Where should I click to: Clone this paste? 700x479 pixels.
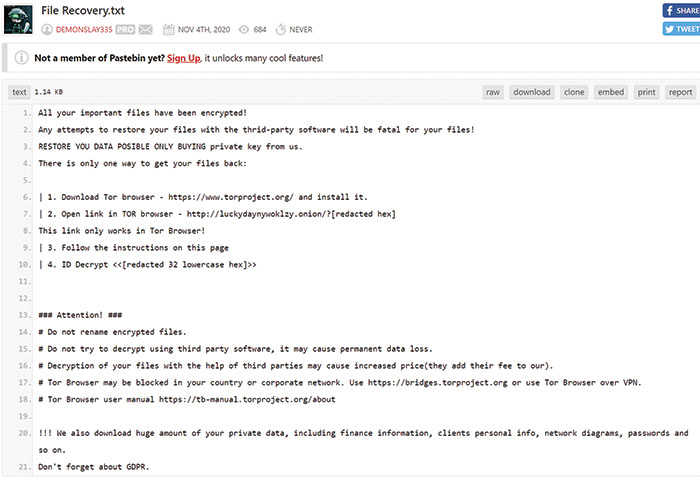coord(574,92)
